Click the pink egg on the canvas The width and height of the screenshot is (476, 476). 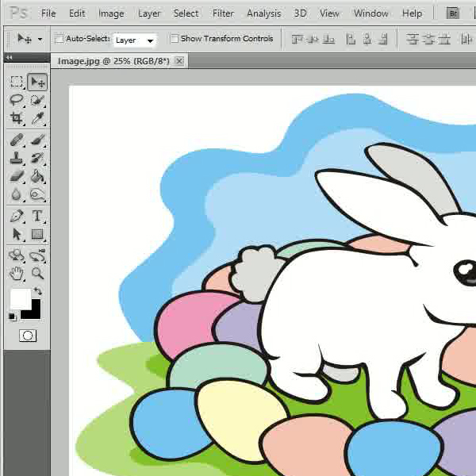[188, 322]
